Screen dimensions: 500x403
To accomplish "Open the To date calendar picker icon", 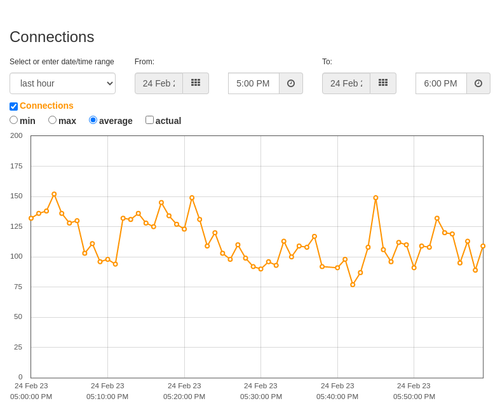I will click(383, 83).
